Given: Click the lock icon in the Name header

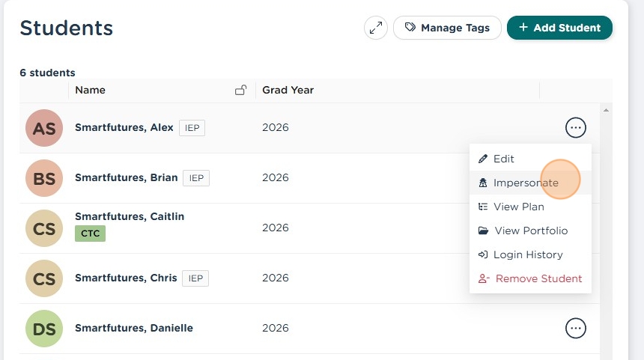Looking at the screenshot, I should pyautogui.click(x=240, y=91).
